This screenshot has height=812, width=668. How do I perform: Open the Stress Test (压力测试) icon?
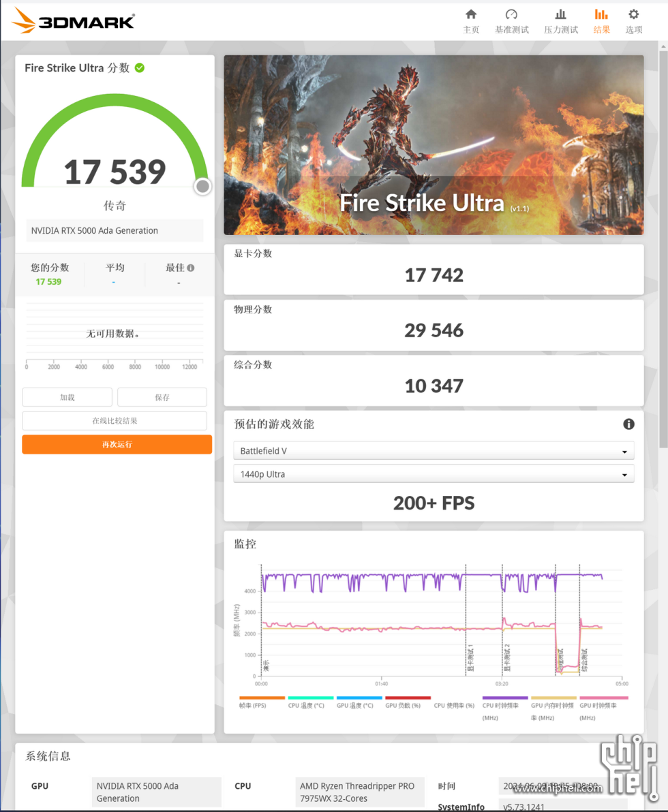click(x=561, y=14)
